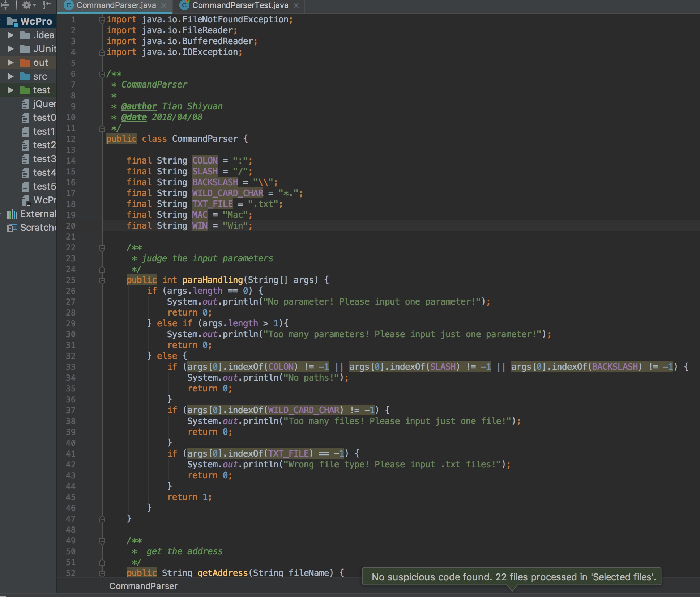Open the test4 file in the tree
Image resolution: width=700 pixels, height=597 pixels.
(39, 173)
